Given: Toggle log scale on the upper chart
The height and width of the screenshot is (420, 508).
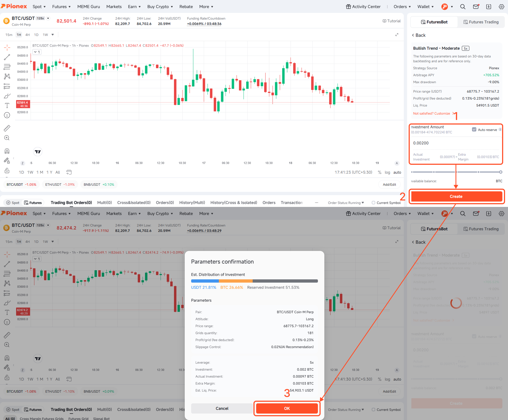Looking at the screenshot, I should (387, 172).
